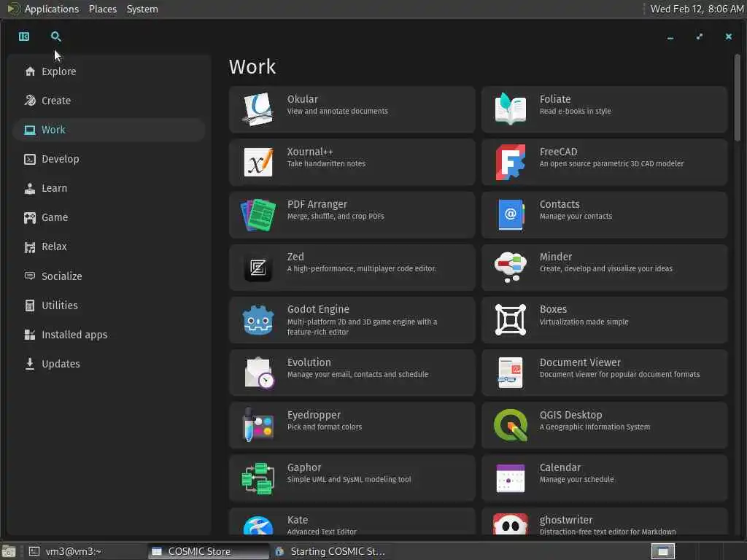Click 'A high-performance, multiplayer code editor.' text

point(362,268)
